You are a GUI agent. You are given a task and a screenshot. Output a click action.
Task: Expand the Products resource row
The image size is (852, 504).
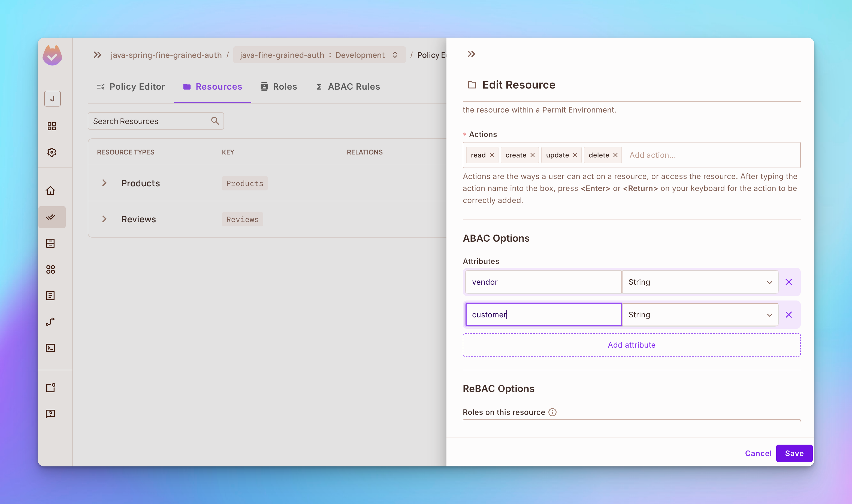[105, 183]
